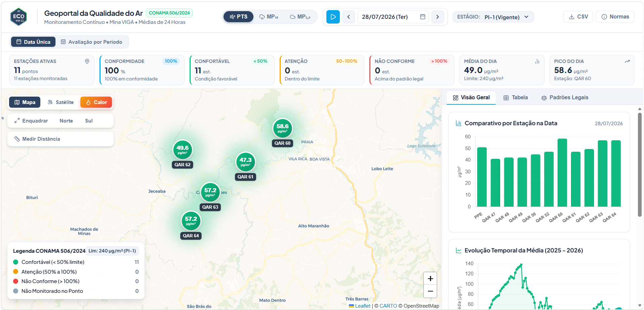Click bar chart icon in Média do Dia card
The width and height of the screenshot is (644, 310).
pos(537,61)
